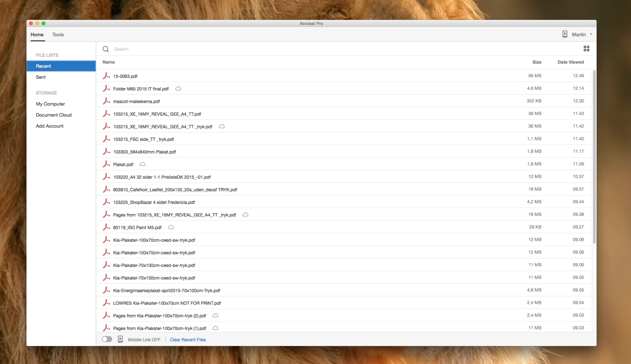Click Clear Recent Files link
Viewport: 631px width, 364px height.
click(x=188, y=340)
